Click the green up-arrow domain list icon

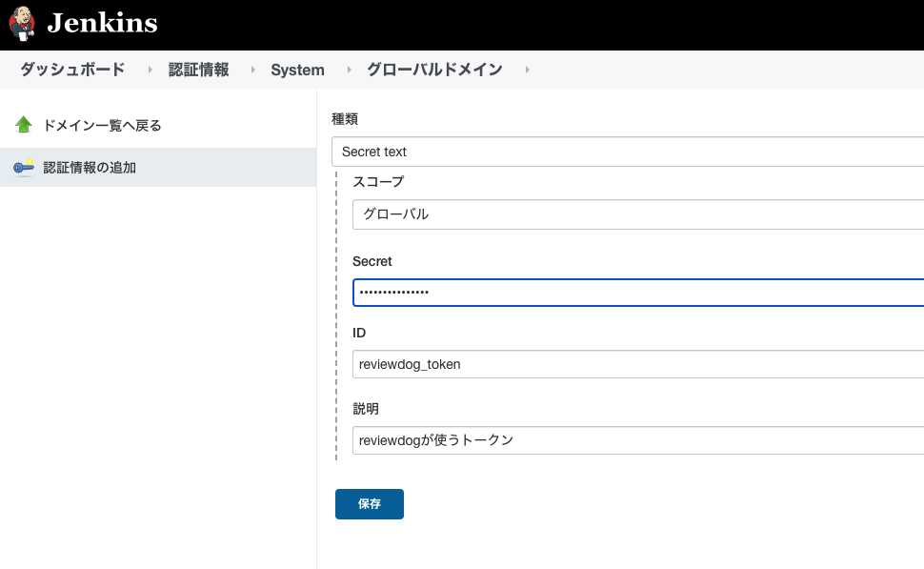click(24, 125)
